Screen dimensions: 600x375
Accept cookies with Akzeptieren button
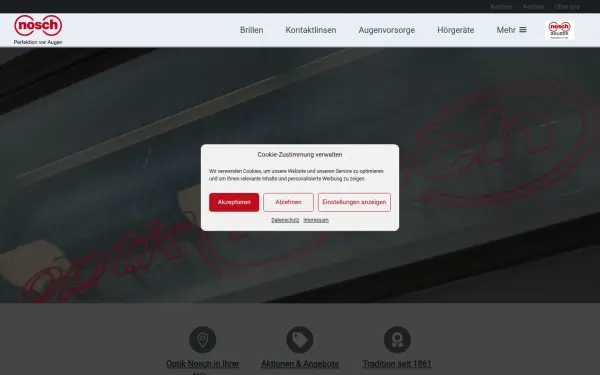click(234, 202)
